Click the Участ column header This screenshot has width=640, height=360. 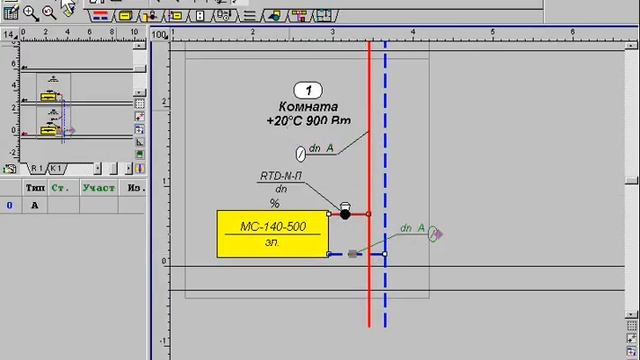click(x=99, y=188)
